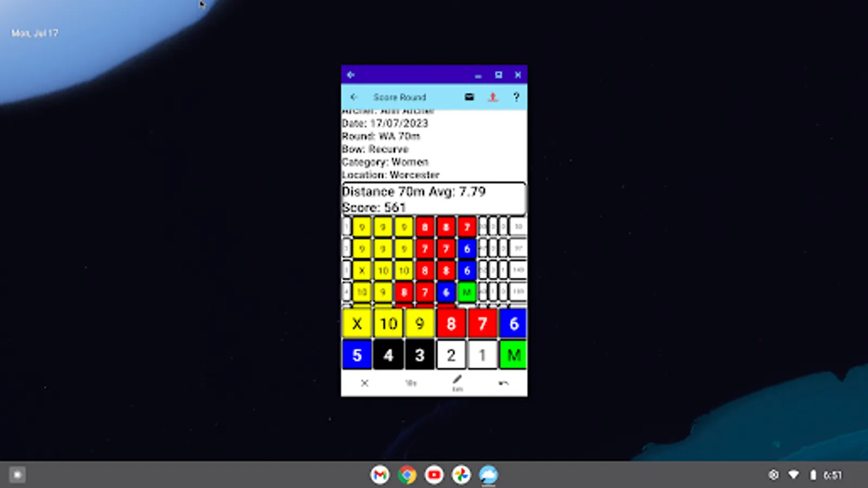Go back using the Score Round header arrow
This screenshot has height=488, width=868.
354,97
